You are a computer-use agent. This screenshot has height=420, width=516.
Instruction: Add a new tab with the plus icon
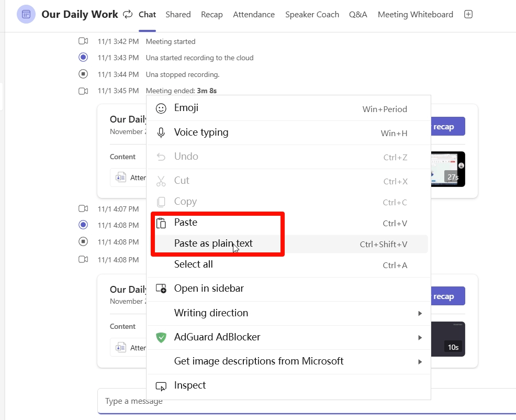point(468,14)
